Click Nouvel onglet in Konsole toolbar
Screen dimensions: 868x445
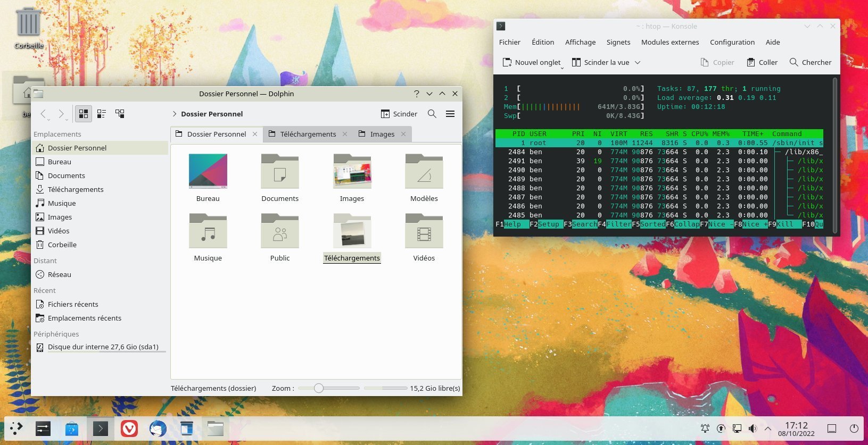[532, 62]
